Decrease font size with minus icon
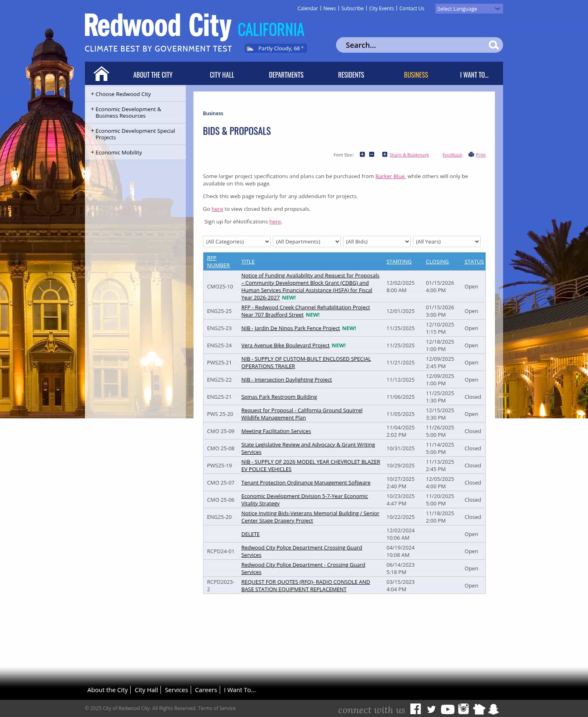Screen dimensions: 588x717 pos(372,154)
